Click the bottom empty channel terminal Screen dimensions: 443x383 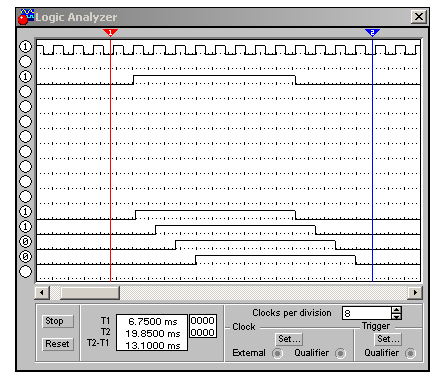(26, 271)
